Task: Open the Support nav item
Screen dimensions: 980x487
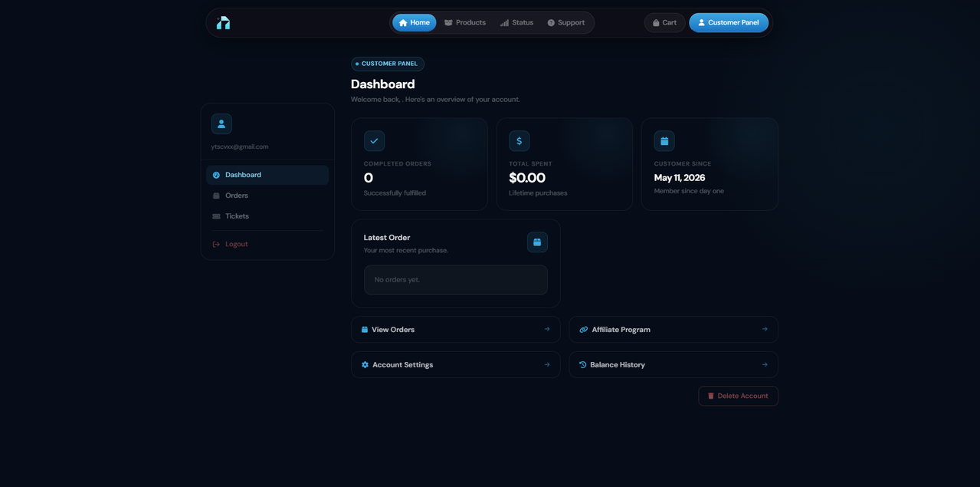Action: click(566, 23)
